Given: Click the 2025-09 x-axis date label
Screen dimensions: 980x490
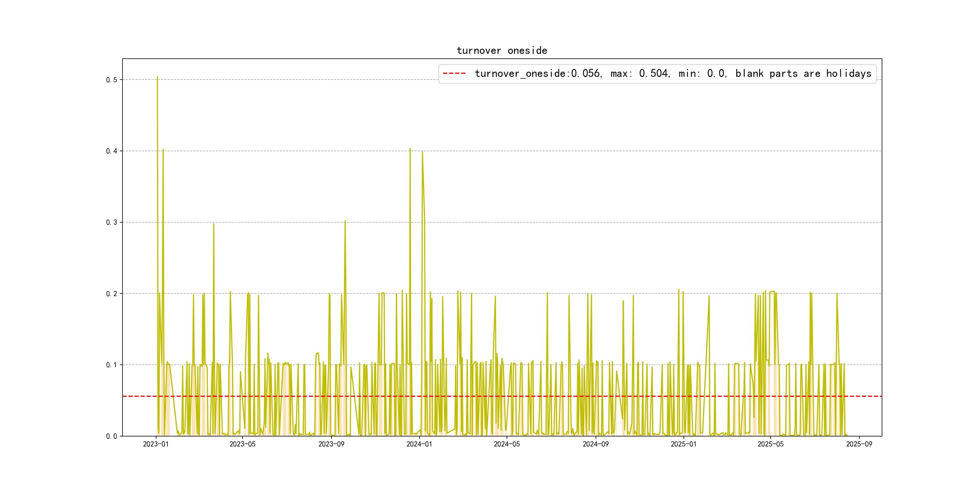Looking at the screenshot, I should click(x=859, y=444).
